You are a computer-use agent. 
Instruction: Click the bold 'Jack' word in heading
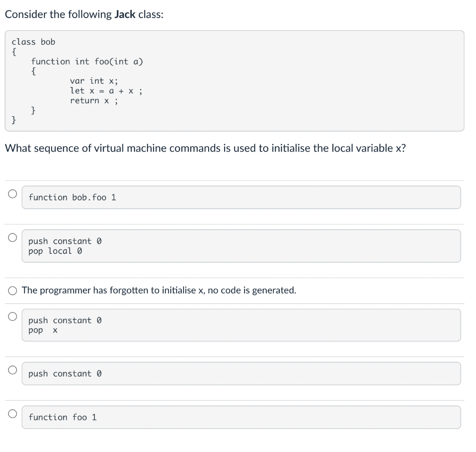(125, 14)
